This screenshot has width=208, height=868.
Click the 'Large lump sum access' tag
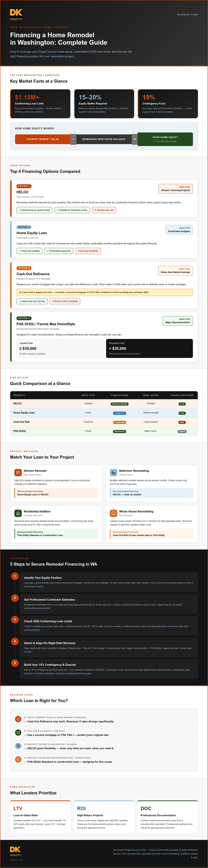[32, 301]
